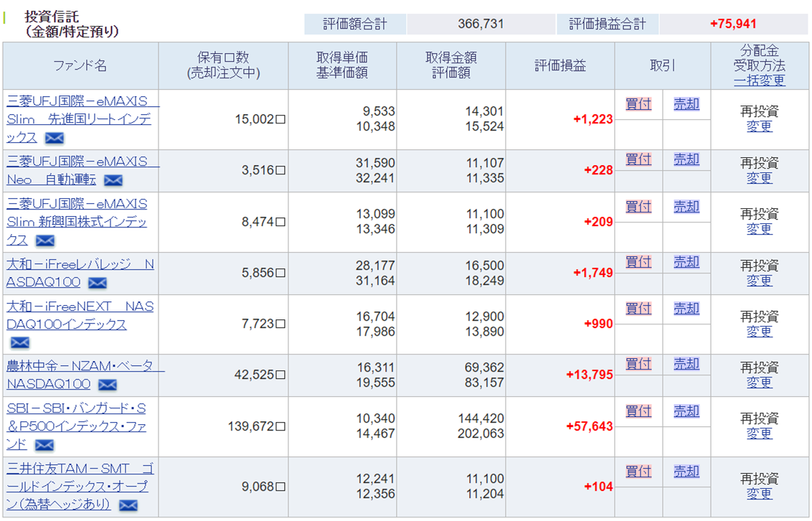Click 変更 for eMAXIS Neo 自動運転 distribution
The width and height of the screenshot is (812, 521).
tap(759, 178)
